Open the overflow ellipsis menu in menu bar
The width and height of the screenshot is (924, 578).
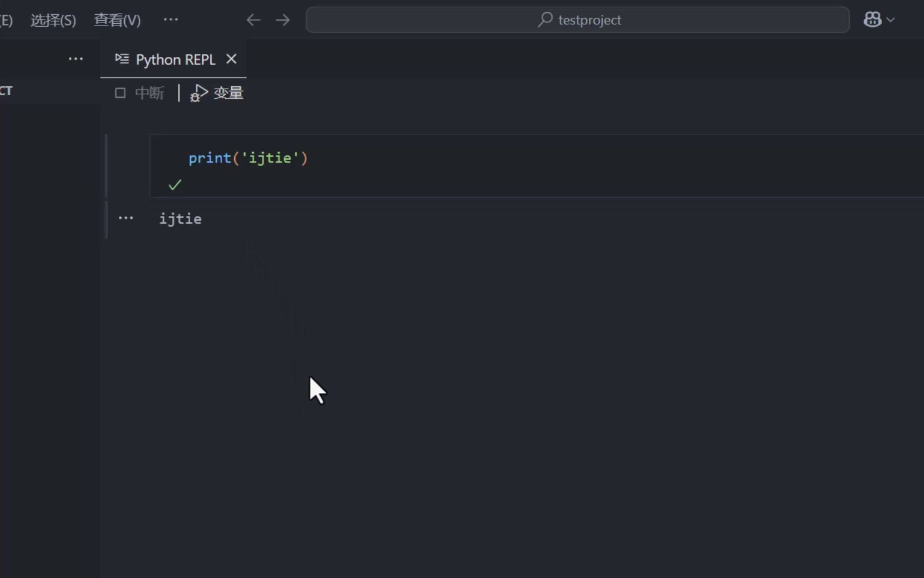click(x=171, y=19)
